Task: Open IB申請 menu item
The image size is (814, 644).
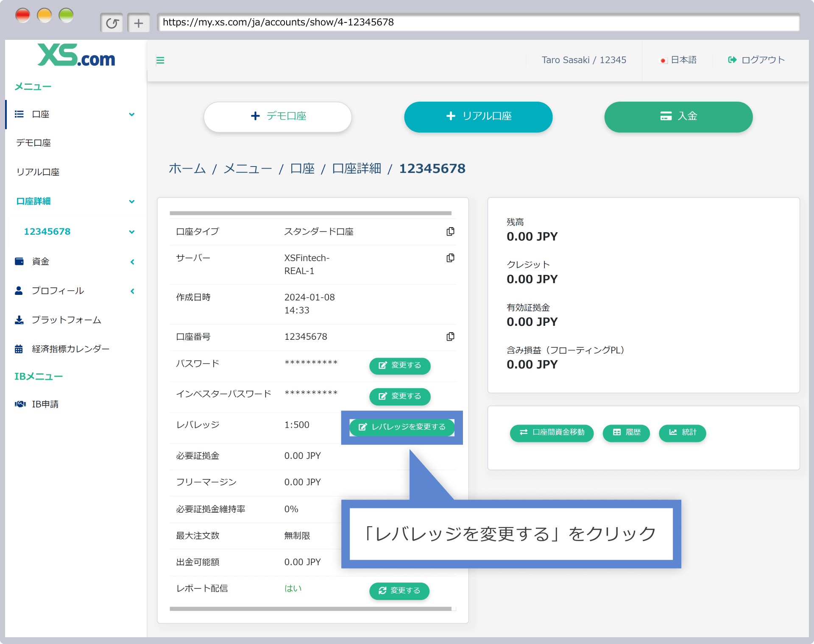Action: (x=45, y=404)
